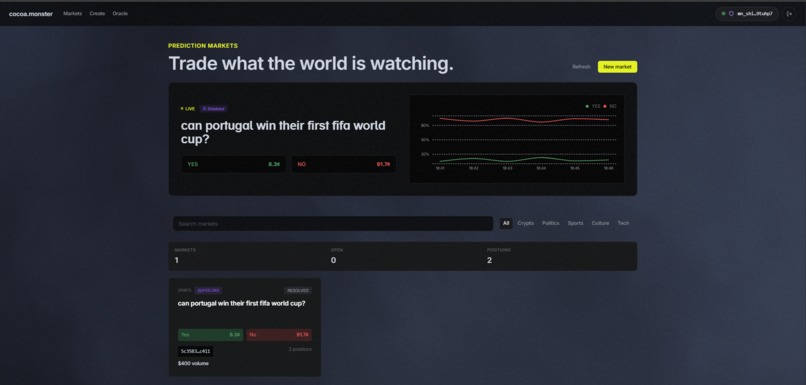Open the wallet address account pill
This screenshot has height=385, width=806.
coord(747,14)
